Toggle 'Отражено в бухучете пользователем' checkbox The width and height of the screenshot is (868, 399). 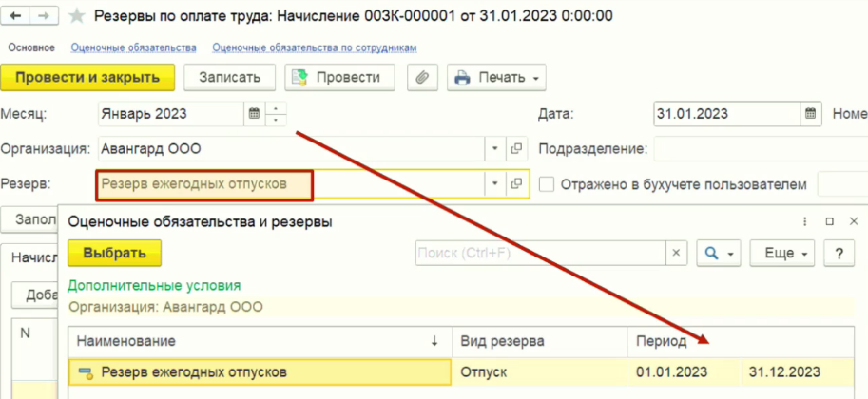pos(547,184)
